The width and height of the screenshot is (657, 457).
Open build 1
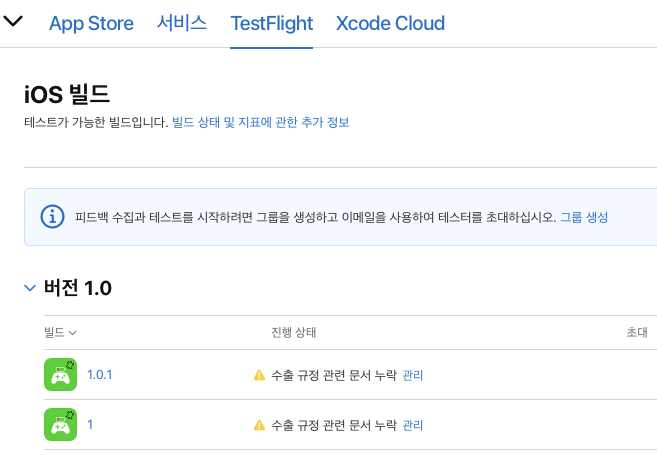90,425
